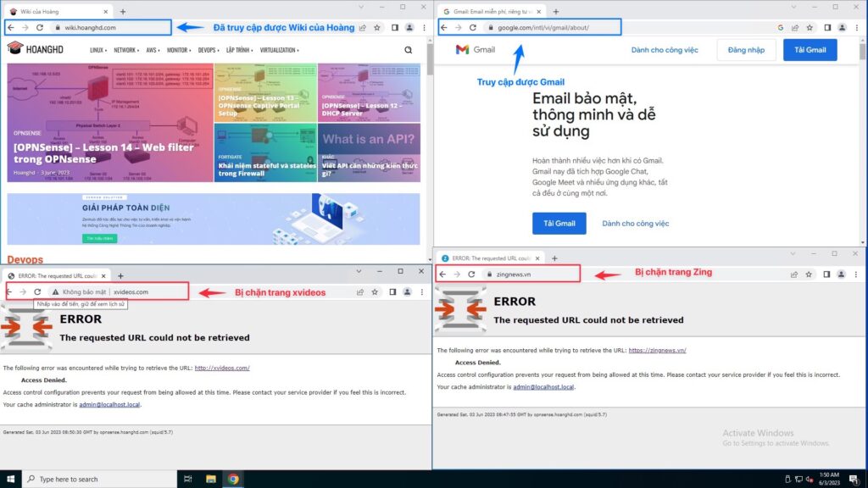Reload the xvideos error window
This screenshot has width=868, height=488.
(37, 291)
